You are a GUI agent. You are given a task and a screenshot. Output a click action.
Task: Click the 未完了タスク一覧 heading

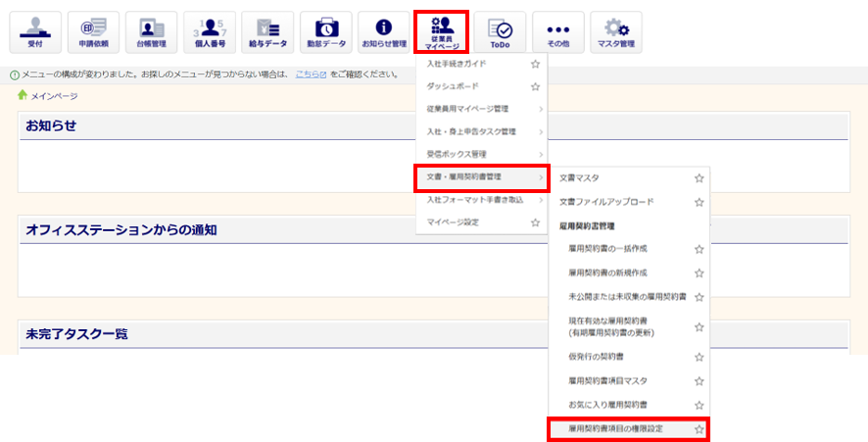76,334
